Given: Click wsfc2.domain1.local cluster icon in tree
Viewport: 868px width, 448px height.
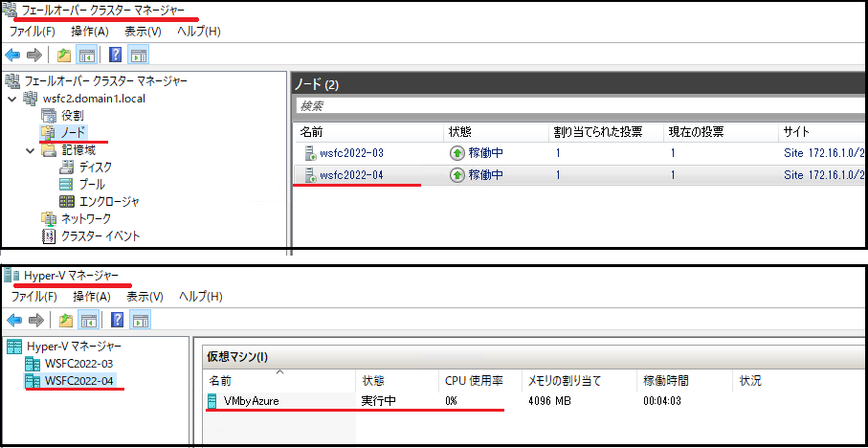Looking at the screenshot, I should tap(30, 99).
